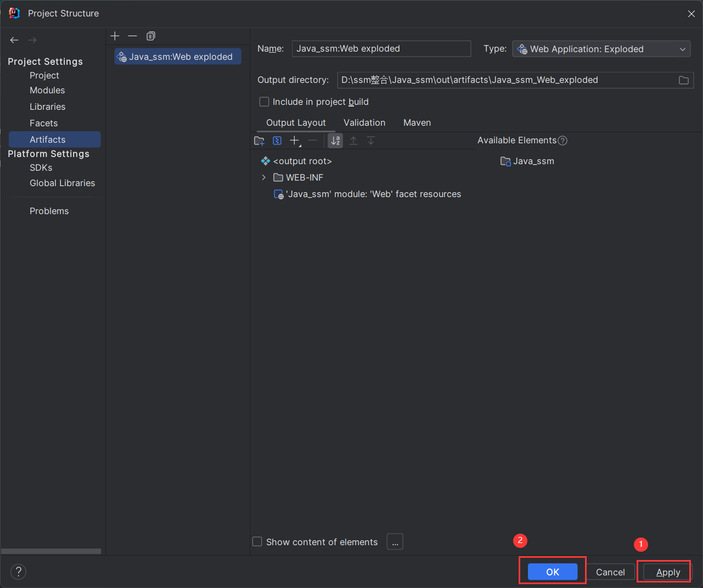
Task: Toggle the sort elements by names icon
Action: 335,141
